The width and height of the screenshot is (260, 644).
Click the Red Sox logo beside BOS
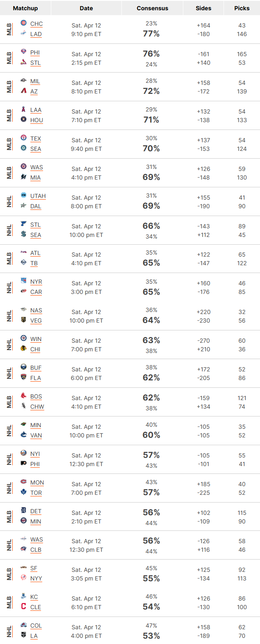tap(23, 396)
